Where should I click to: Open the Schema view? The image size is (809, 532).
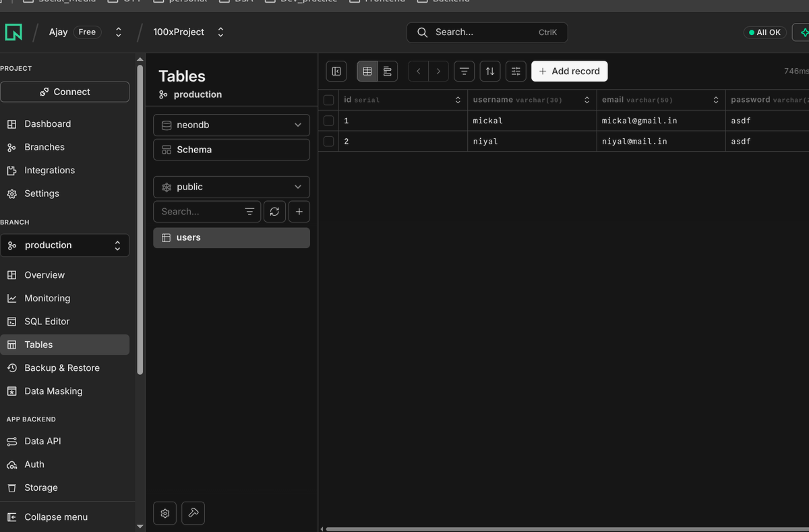tap(231, 150)
